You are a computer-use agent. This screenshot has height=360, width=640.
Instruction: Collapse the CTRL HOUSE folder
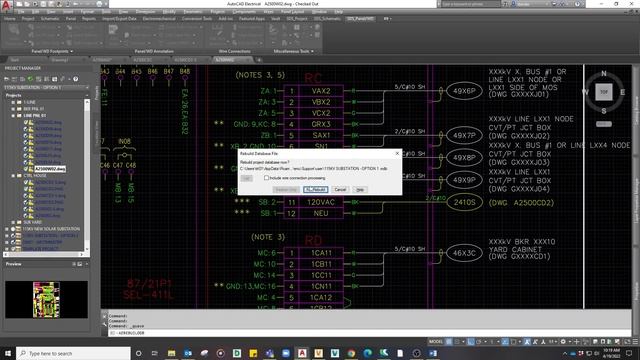[x=13, y=176]
